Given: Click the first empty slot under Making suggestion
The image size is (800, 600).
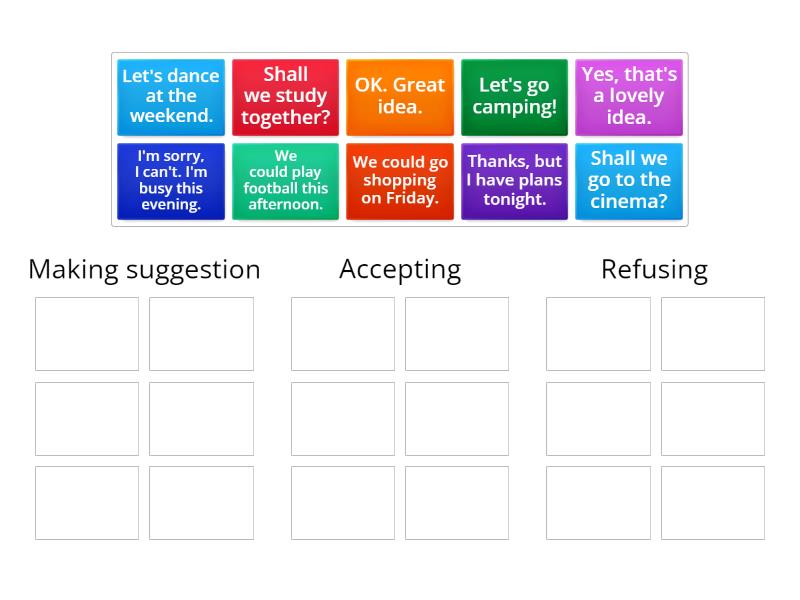Looking at the screenshot, I should pyautogui.click(x=87, y=333).
